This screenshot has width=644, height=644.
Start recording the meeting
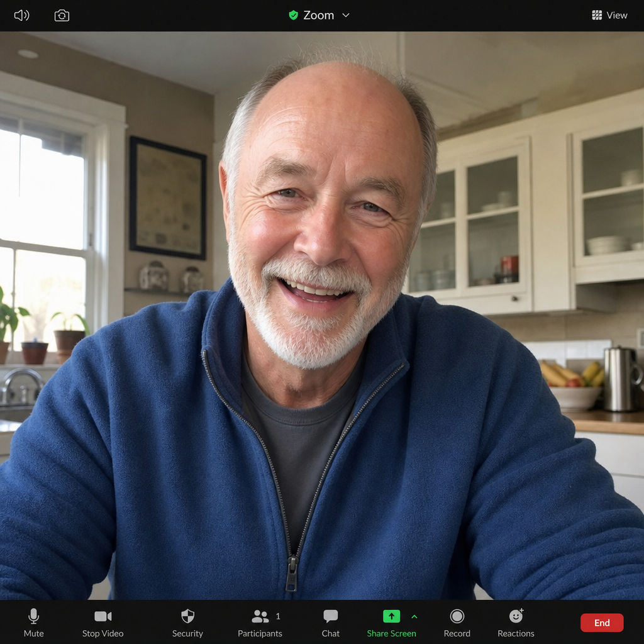(x=457, y=623)
